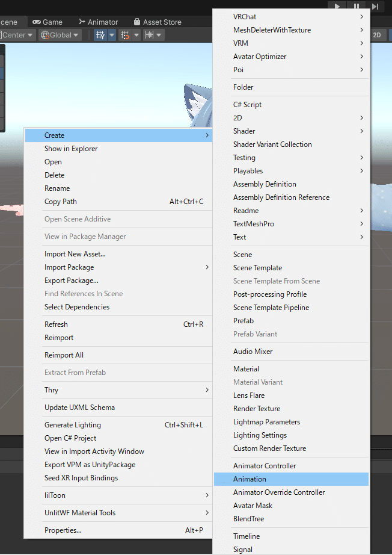
Task: Create a Post-processing Profile
Action: (291, 294)
